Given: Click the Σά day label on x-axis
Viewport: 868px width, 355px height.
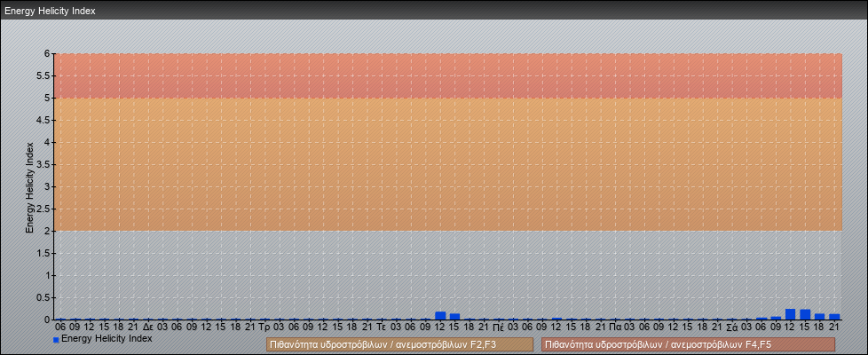Looking at the screenshot, I should coord(731,327).
